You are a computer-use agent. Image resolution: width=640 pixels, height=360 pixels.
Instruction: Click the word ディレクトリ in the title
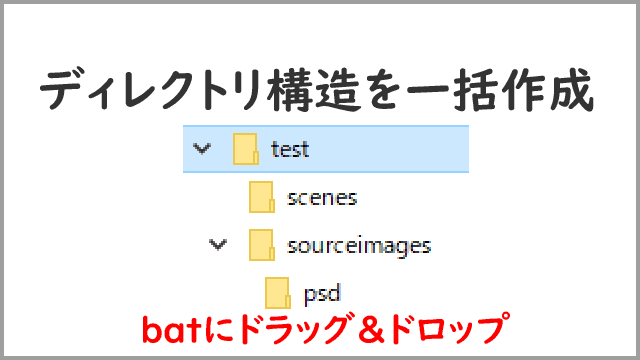[x=150, y=90]
